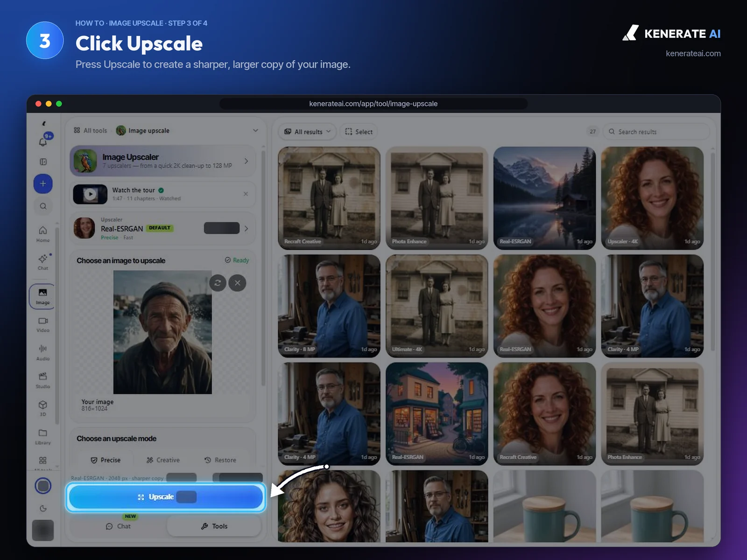Go to All tools breadcrumb
The height and width of the screenshot is (560, 747).
pyautogui.click(x=91, y=131)
